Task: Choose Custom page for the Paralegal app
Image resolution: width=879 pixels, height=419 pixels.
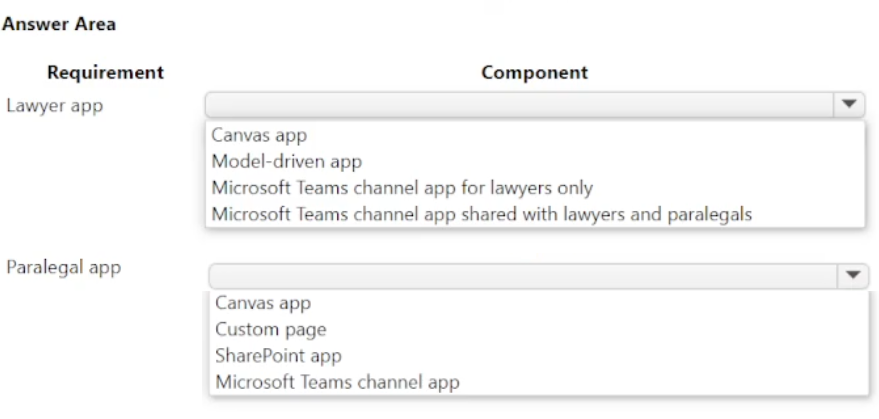Action: coord(270,329)
